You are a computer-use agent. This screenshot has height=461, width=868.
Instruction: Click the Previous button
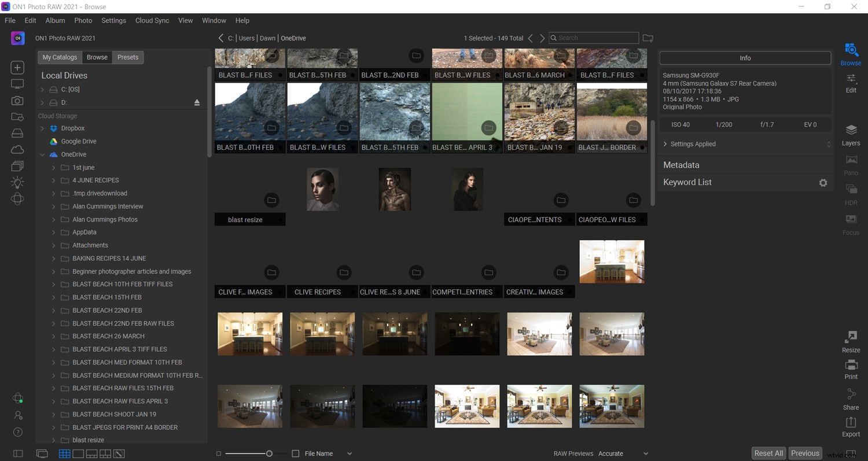(x=805, y=453)
